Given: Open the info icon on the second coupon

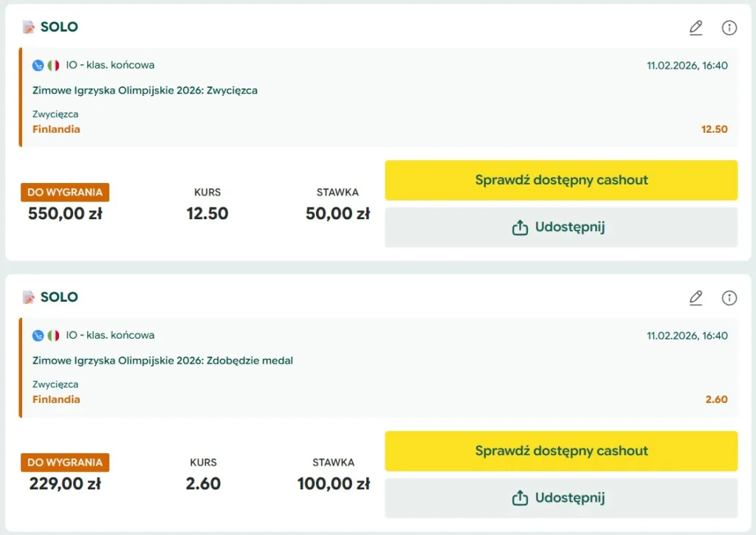Looking at the screenshot, I should [729, 297].
